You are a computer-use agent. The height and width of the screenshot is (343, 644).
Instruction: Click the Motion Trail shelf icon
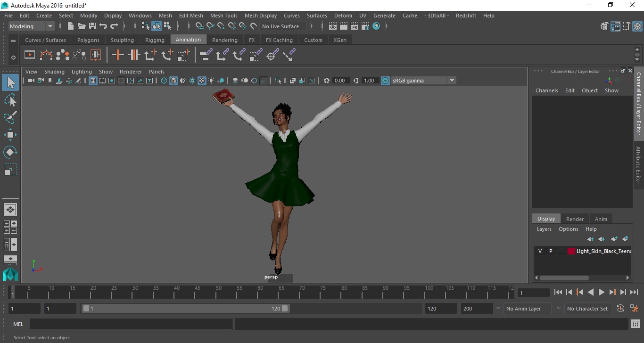pos(46,55)
